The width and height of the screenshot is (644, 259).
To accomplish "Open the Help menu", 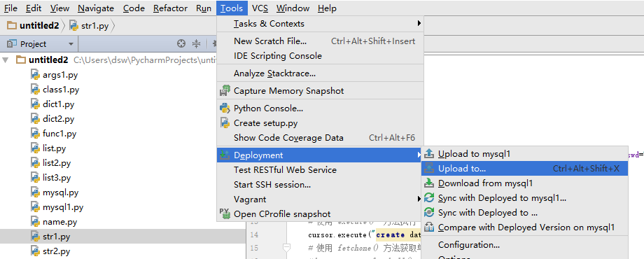I will coord(327,8).
